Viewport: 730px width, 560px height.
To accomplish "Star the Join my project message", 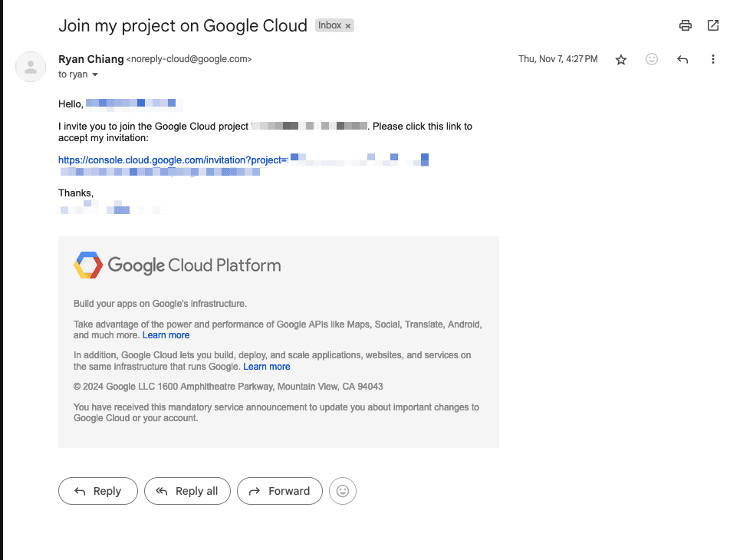I will click(x=621, y=60).
